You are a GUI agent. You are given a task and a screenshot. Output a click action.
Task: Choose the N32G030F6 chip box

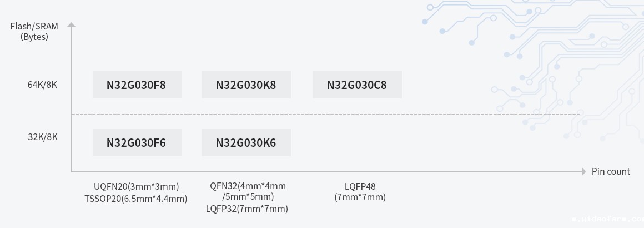point(137,143)
